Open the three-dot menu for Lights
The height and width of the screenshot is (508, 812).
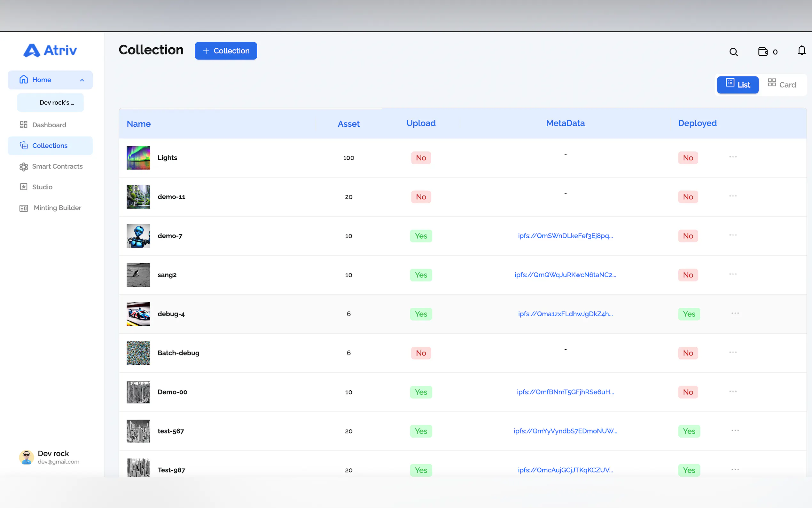click(x=733, y=157)
